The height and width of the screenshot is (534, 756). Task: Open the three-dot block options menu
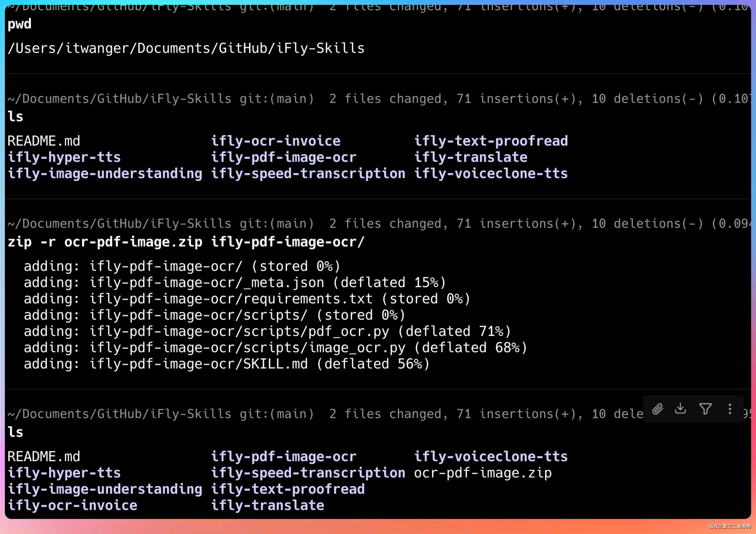pyautogui.click(x=730, y=409)
